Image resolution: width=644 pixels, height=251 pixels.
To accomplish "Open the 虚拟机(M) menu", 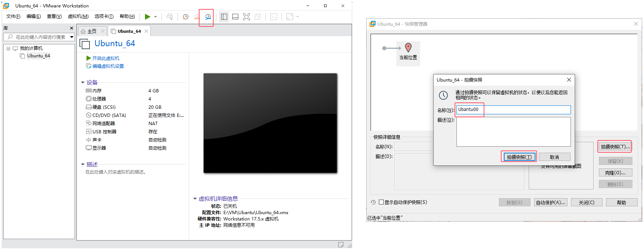I will pos(78,16).
